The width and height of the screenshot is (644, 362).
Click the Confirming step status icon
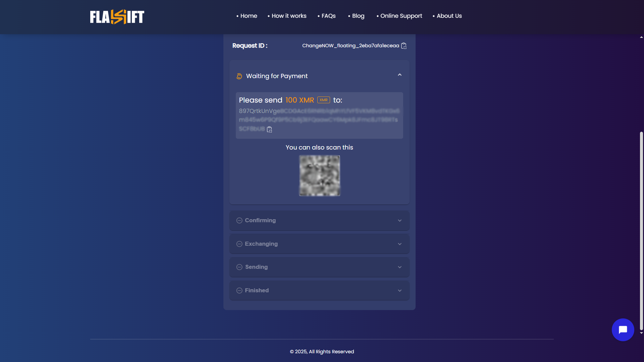[x=239, y=221]
